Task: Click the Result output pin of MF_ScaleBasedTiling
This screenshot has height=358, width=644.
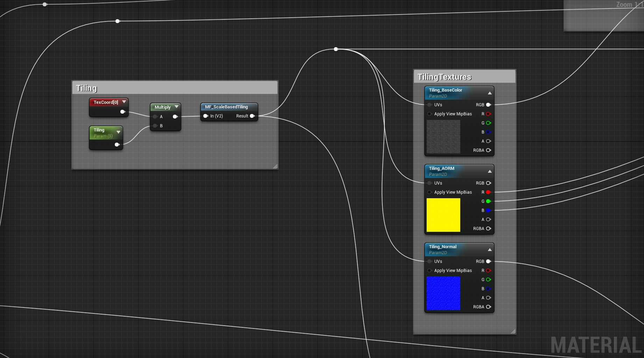Action: [253, 116]
